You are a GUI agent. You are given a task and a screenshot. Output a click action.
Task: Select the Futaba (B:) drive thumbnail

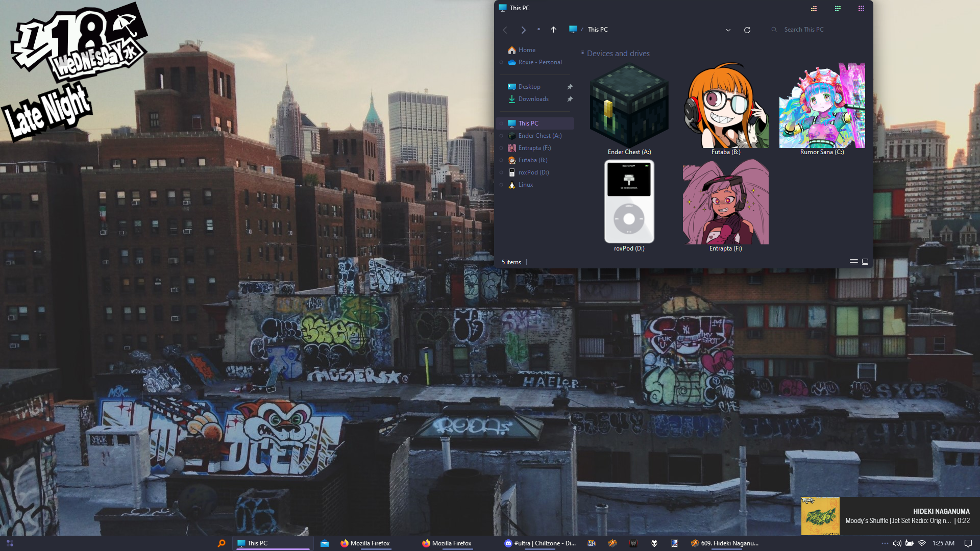(725, 106)
